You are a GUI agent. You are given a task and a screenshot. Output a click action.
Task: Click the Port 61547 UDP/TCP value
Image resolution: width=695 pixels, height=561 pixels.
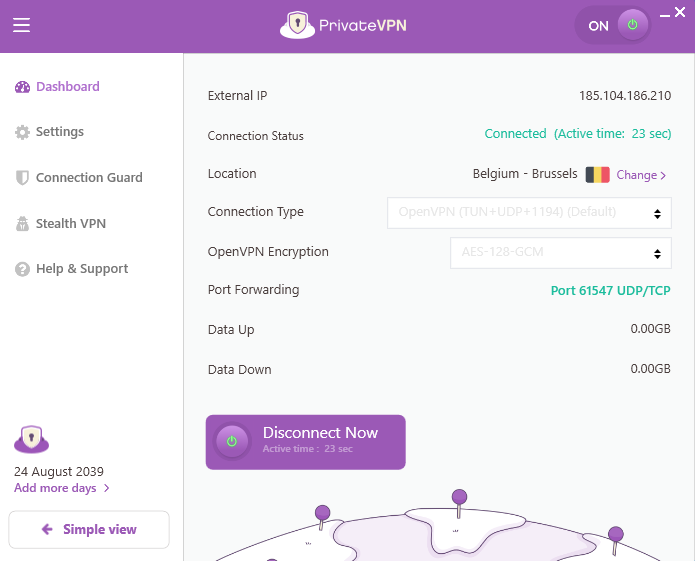click(610, 291)
